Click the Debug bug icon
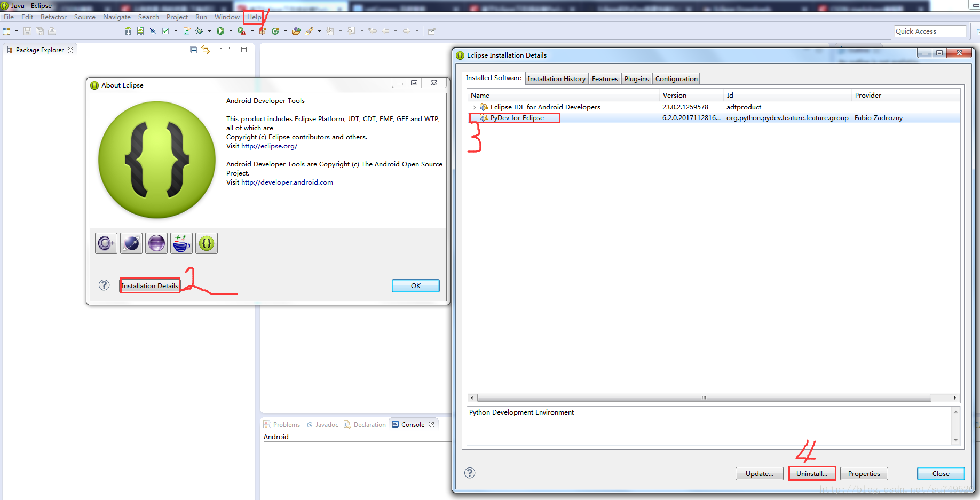The image size is (980, 500). click(x=199, y=31)
